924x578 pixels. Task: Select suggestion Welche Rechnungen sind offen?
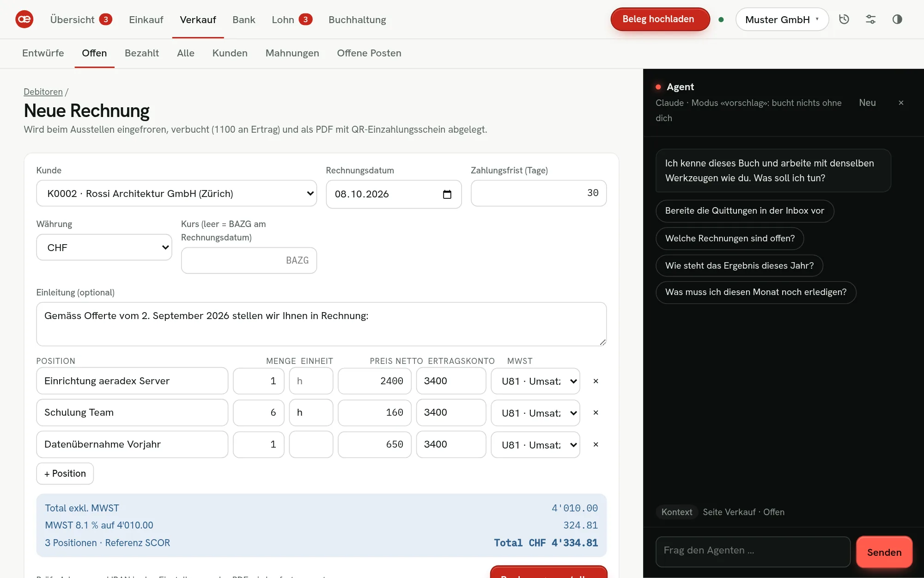[x=730, y=238]
